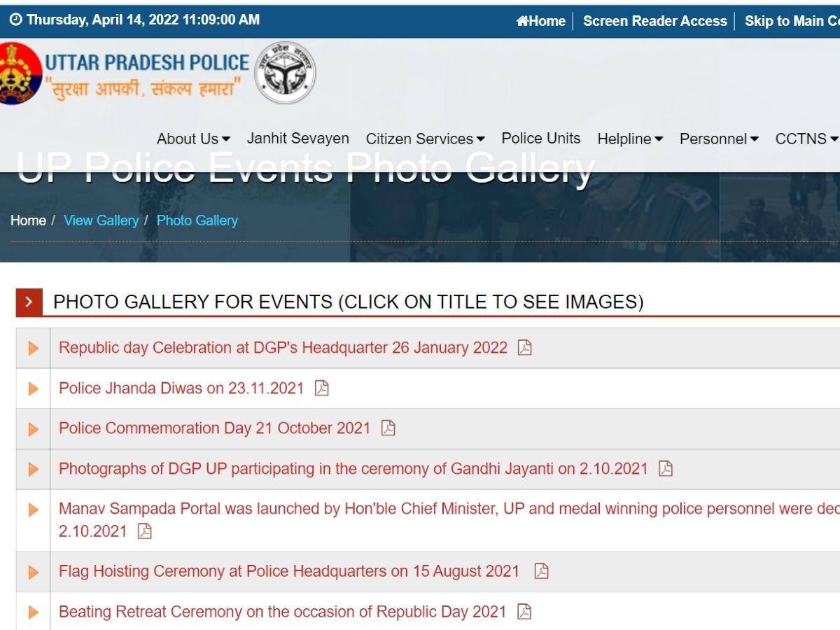Open PDF icon beside Gandhi Jayanti ceremony entry
This screenshot has width=840, height=630.
[x=666, y=468]
